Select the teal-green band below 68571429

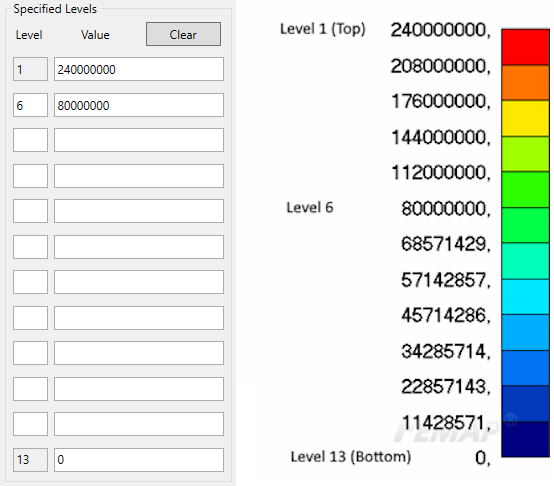(525, 261)
